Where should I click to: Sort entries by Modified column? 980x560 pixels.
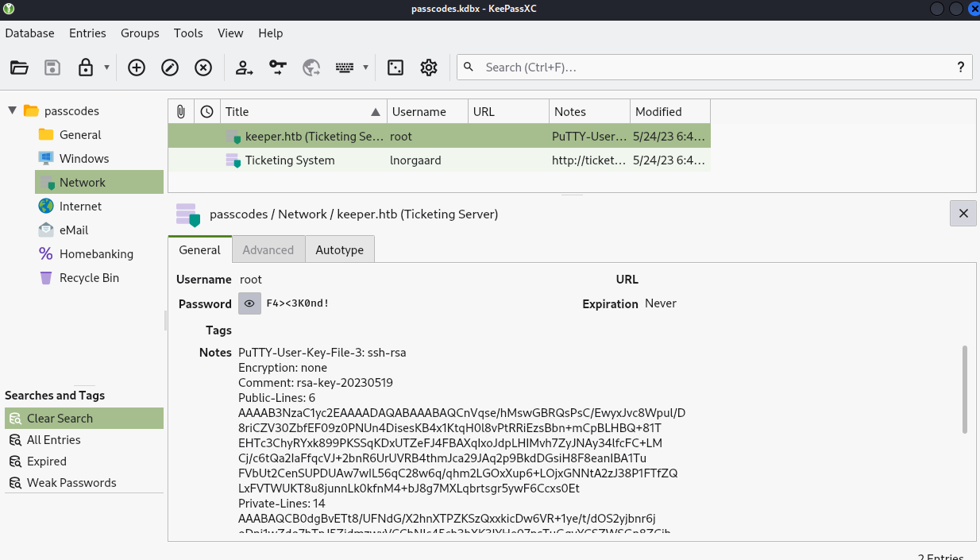[x=670, y=111]
